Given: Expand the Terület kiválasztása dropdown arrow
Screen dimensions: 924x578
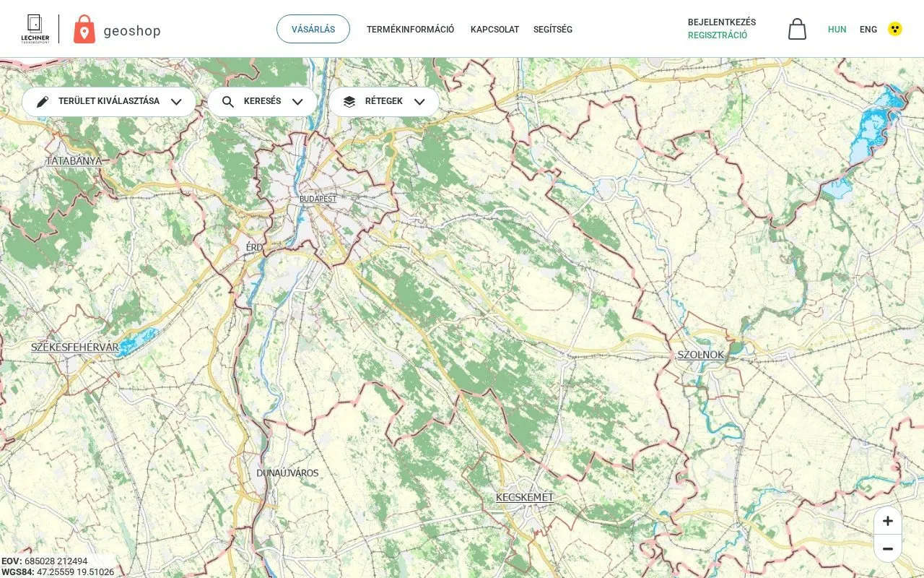Looking at the screenshot, I should (176, 102).
